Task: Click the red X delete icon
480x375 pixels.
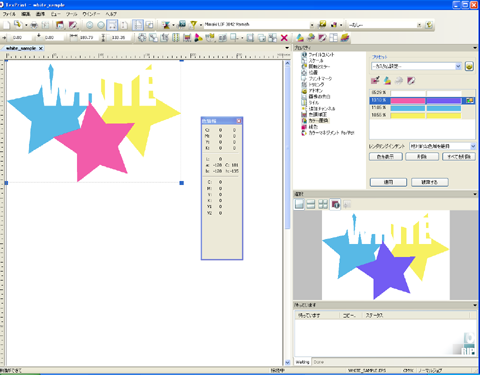Action: click(284, 38)
